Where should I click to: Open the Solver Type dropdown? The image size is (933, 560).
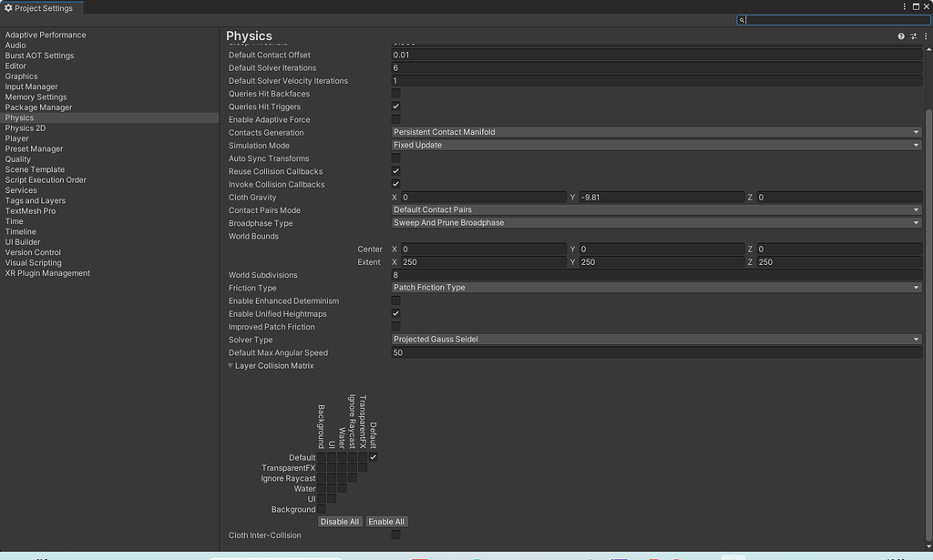pos(656,339)
